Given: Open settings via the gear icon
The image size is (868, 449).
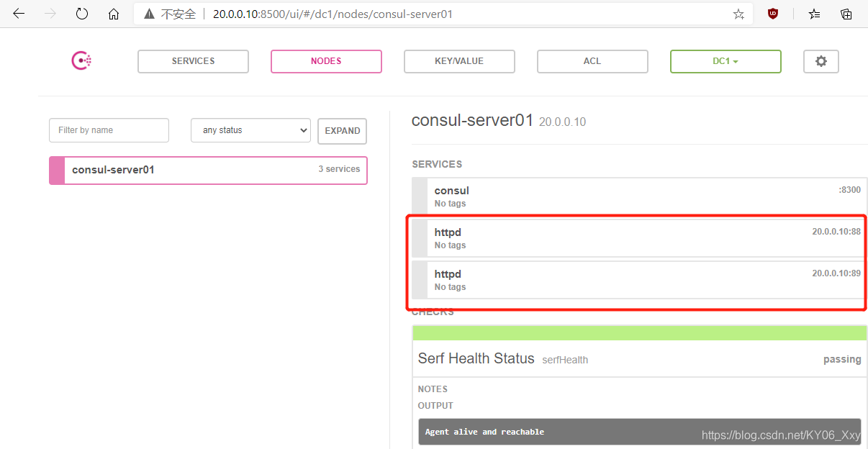Looking at the screenshot, I should (x=821, y=61).
